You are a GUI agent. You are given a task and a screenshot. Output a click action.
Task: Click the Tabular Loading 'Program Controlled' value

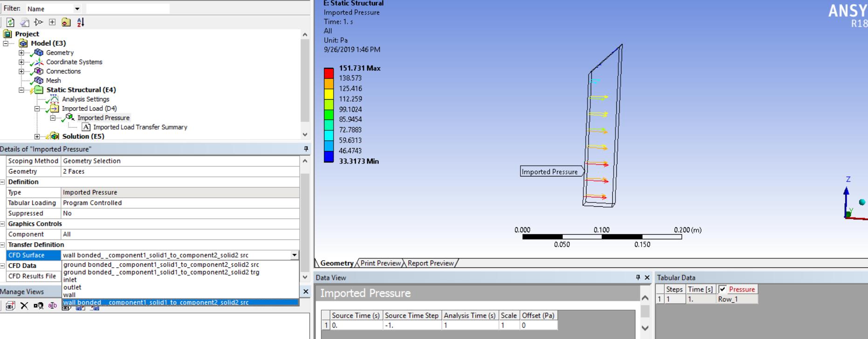[180, 203]
